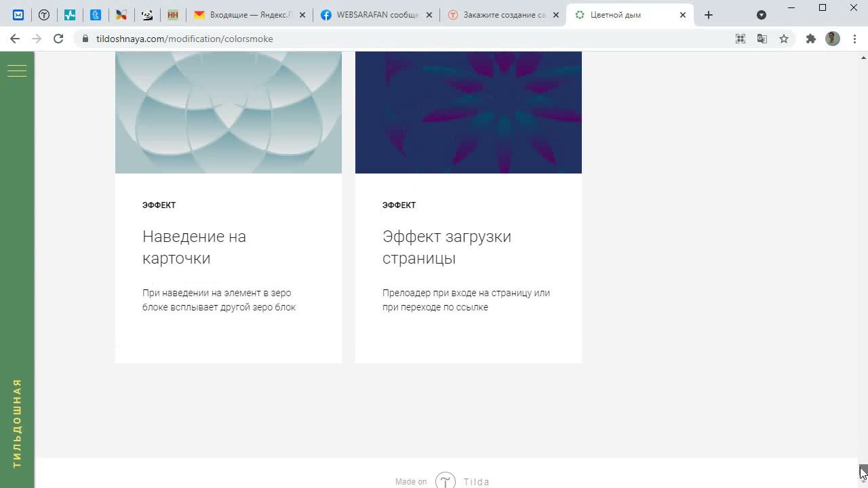Open Chrome three-dot menu

point(854,39)
